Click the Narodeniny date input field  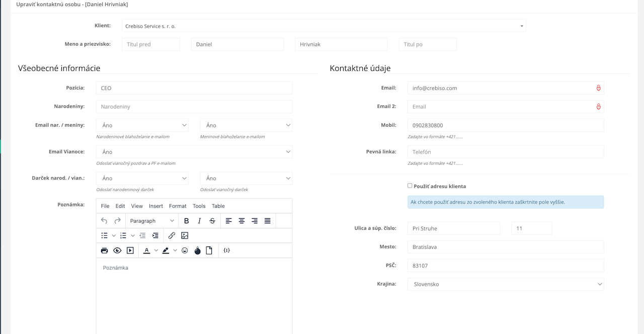[194, 107]
